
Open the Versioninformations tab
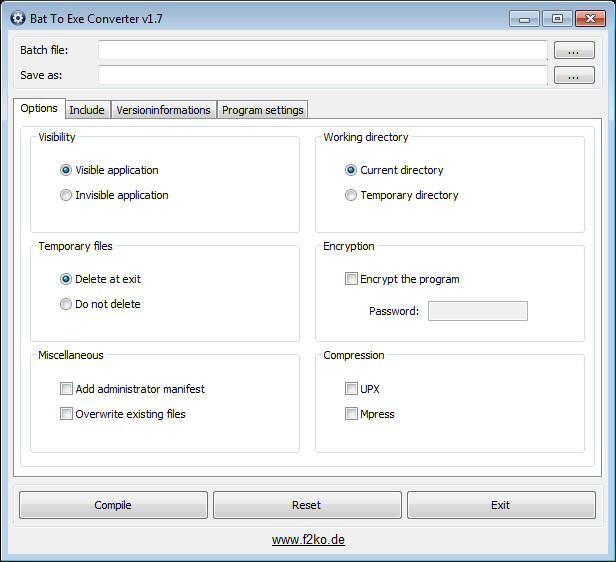tap(163, 110)
